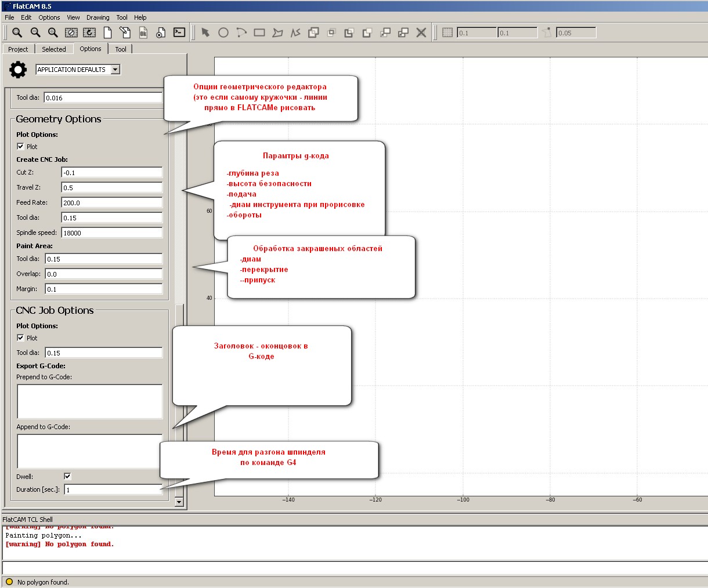Click the Paint Area Tool dia field

pos(104,259)
